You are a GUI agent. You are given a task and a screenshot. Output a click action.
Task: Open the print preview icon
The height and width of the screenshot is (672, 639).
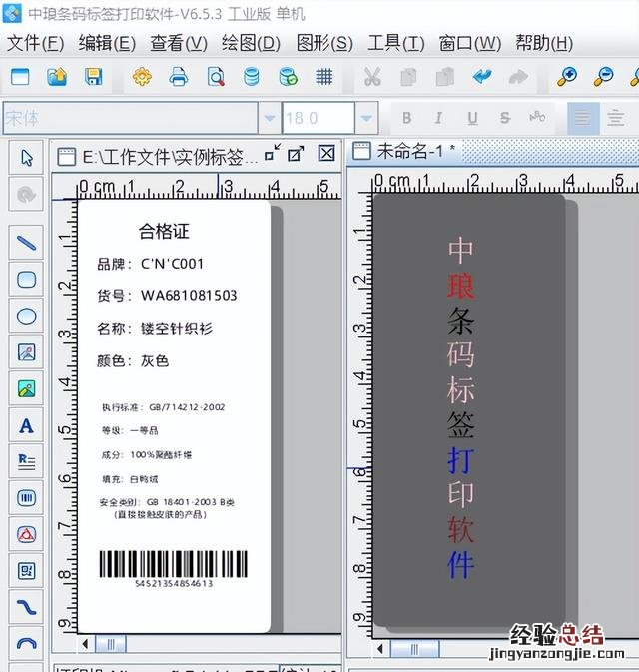pyautogui.click(x=216, y=76)
